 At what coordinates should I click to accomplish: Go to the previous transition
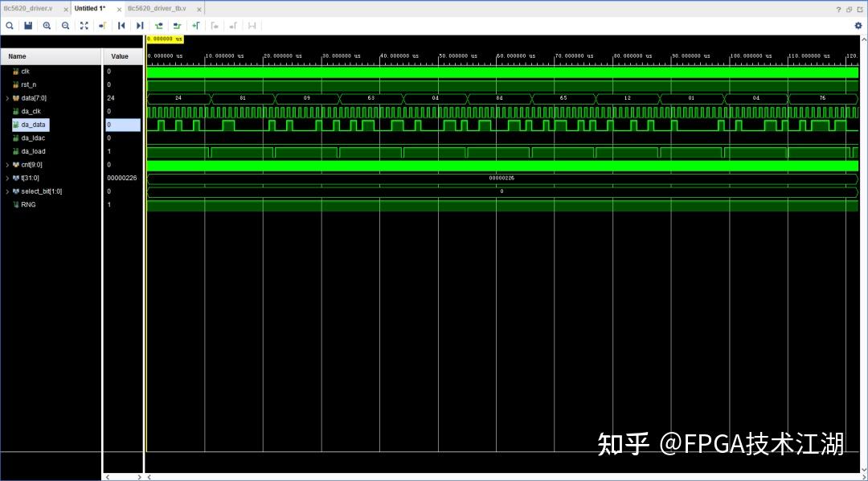[x=159, y=26]
